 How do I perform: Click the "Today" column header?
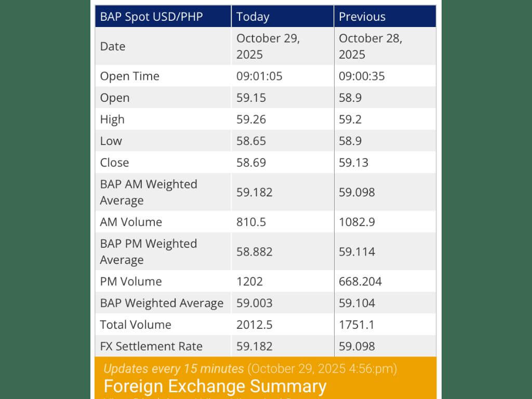253,17
